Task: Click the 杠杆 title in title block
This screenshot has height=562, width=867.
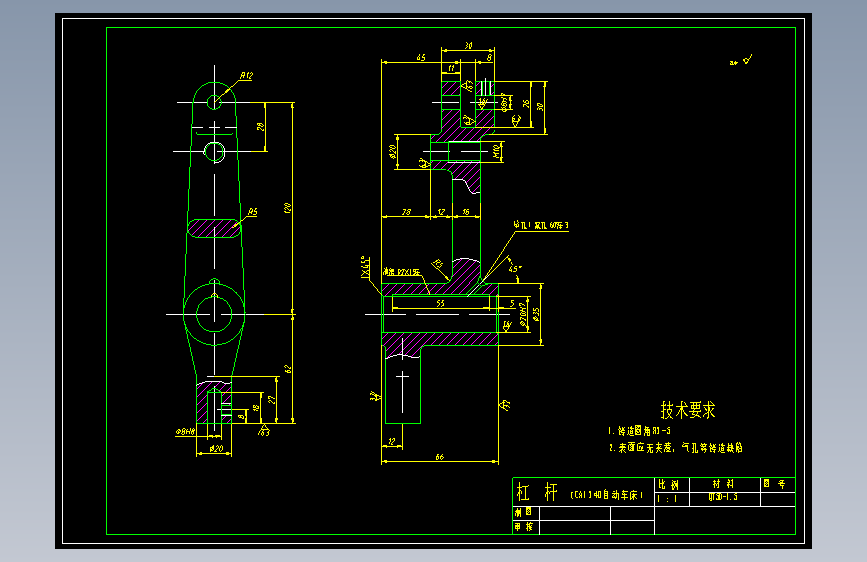Action: tap(537, 492)
